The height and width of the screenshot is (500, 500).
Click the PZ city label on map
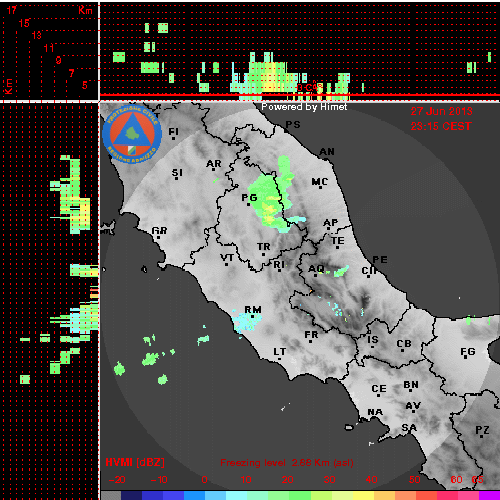pyautogui.click(x=482, y=430)
